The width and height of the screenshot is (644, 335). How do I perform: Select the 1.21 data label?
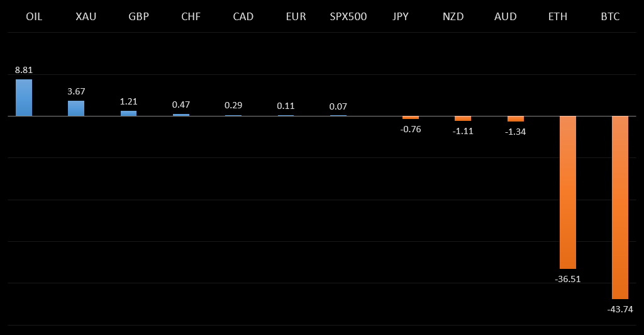[x=129, y=101]
